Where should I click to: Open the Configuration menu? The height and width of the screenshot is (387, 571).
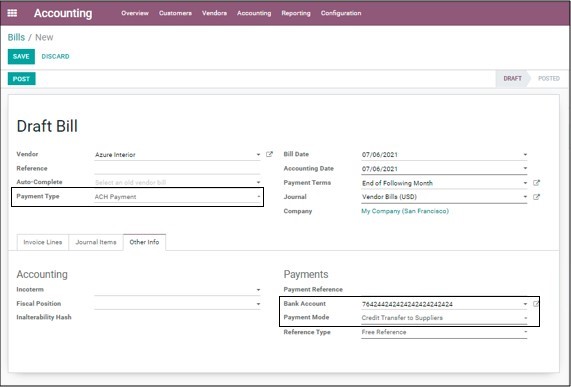(x=341, y=13)
